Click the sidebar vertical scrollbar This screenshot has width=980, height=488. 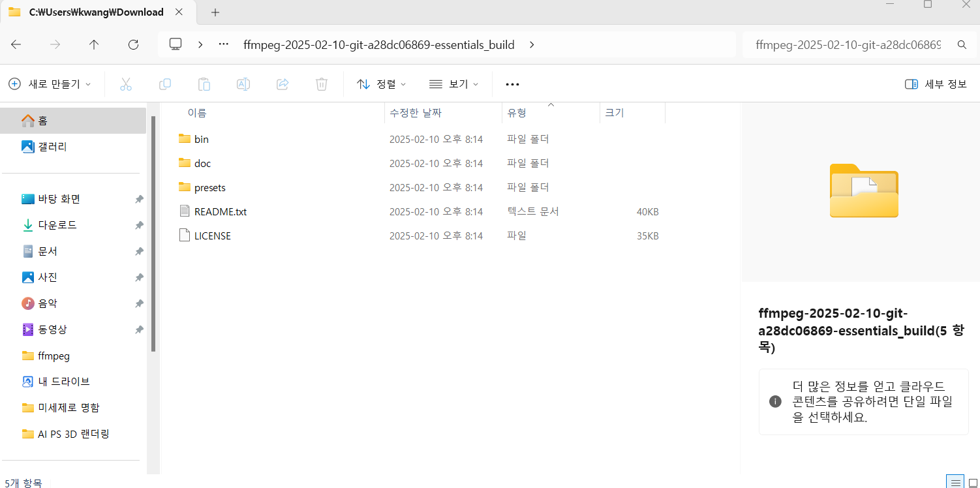[153, 234]
